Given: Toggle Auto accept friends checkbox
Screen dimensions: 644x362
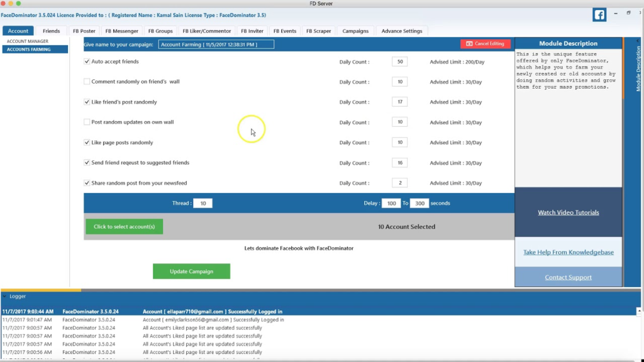Looking at the screenshot, I should pyautogui.click(x=87, y=62).
